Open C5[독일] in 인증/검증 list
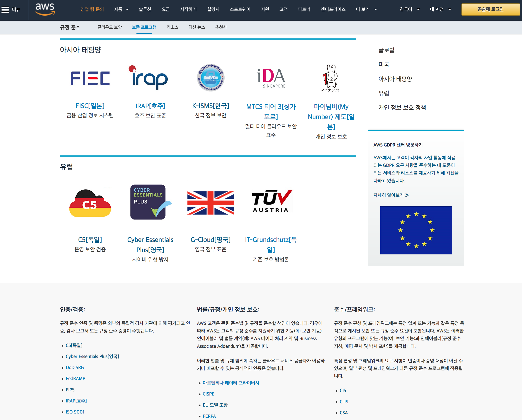522x420 pixels. (x=74, y=345)
